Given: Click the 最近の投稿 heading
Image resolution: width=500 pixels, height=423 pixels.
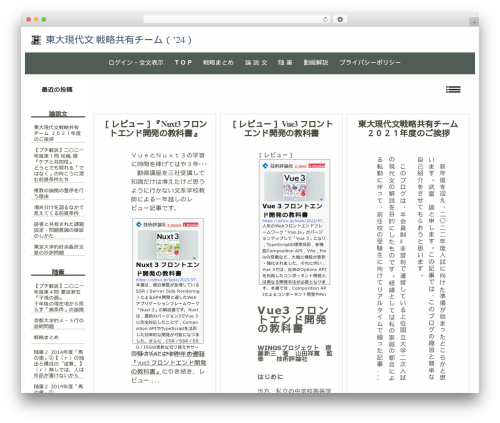Looking at the screenshot, I should [x=57, y=89].
